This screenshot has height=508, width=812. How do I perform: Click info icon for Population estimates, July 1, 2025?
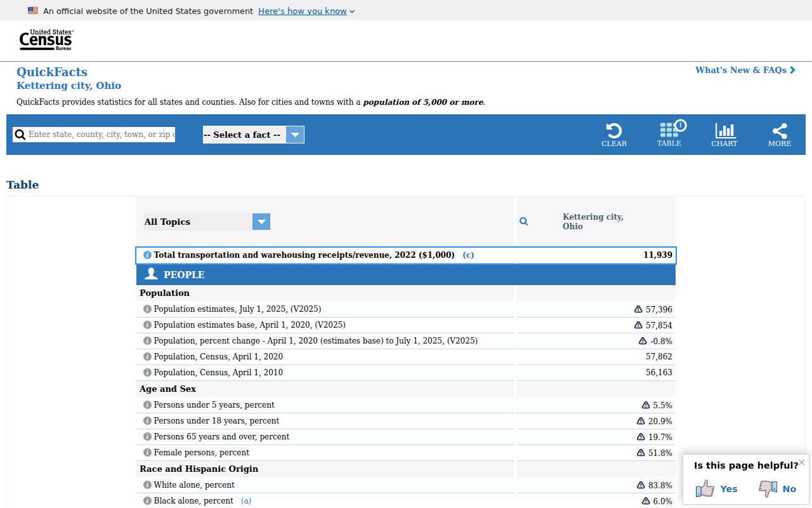click(147, 309)
